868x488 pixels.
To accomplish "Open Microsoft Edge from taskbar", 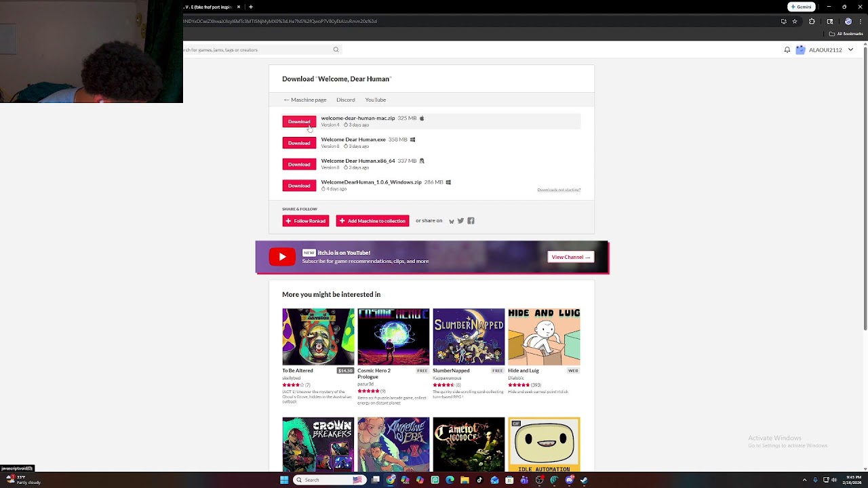I will pos(450,480).
